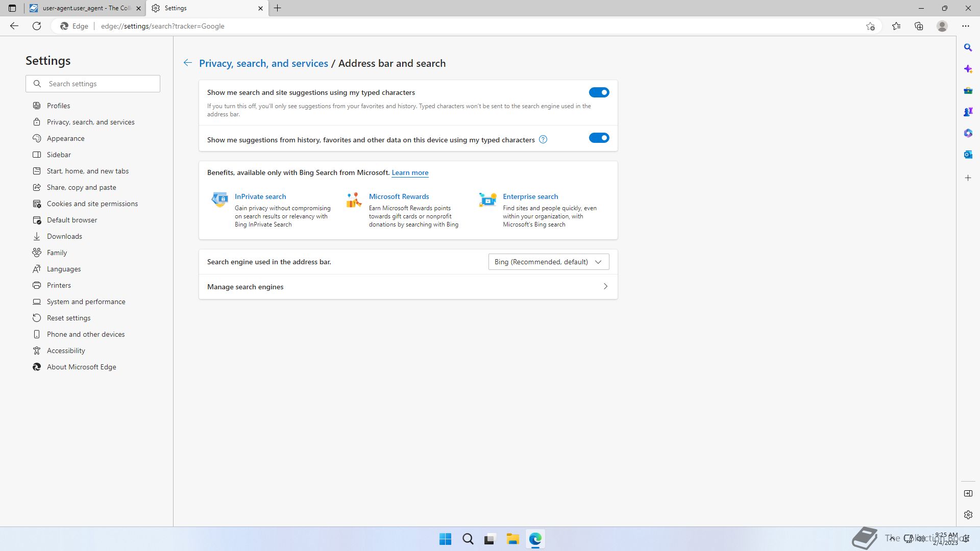The width and height of the screenshot is (980, 551).
Task: Disable search and site suggestions toggle
Action: click(599, 92)
